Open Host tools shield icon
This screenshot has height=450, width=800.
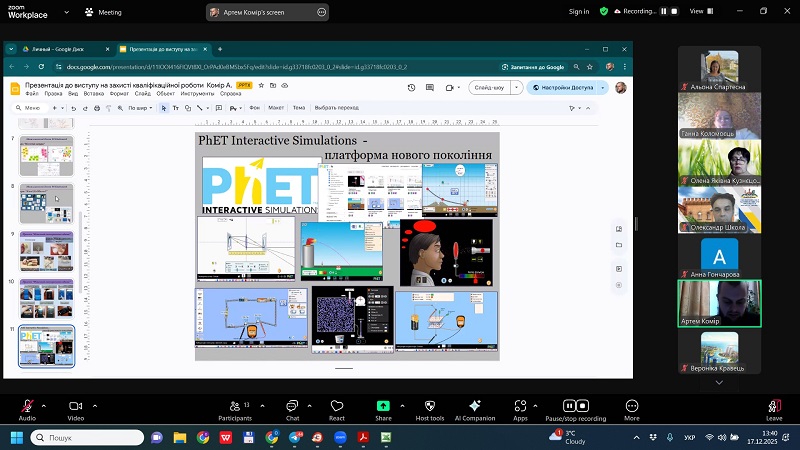coord(428,405)
